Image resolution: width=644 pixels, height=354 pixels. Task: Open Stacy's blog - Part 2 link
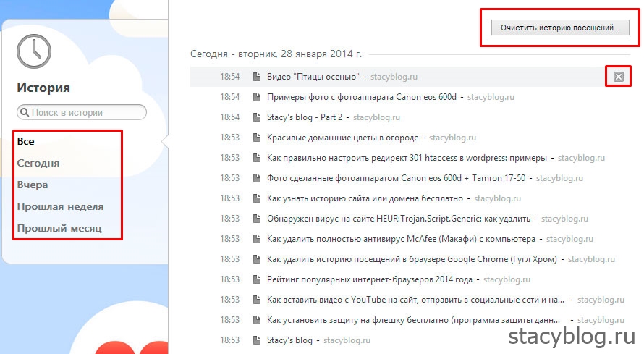point(305,117)
